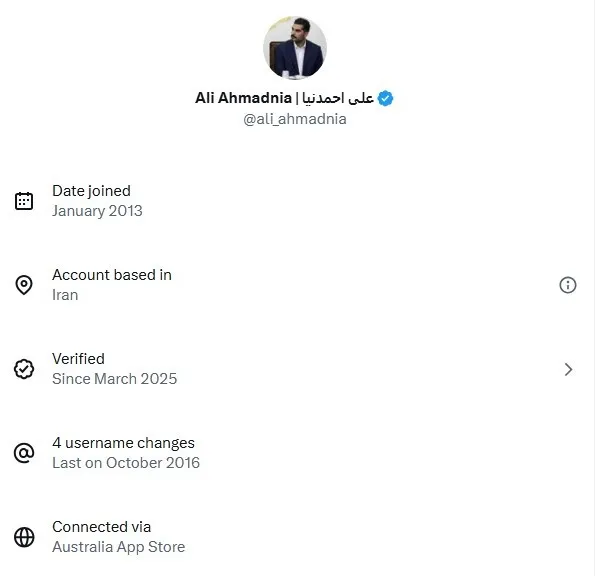Viewport: 595px width, 576px height.
Task: Click the January 2013 join date
Action: coord(97,211)
